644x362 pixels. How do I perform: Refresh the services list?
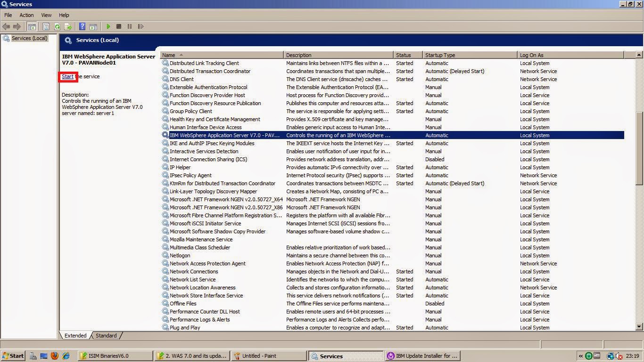(57, 26)
